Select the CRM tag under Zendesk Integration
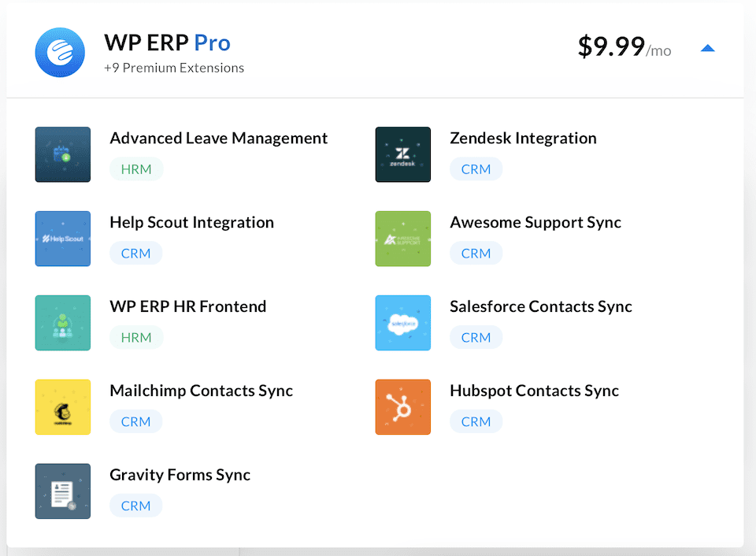Image resolution: width=756 pixels, height=556 pixels. (x=476, y=169)
